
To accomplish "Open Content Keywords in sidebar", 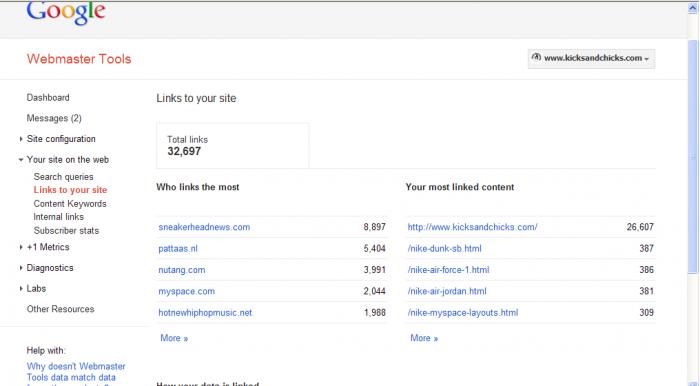I will tap(70, 203).
